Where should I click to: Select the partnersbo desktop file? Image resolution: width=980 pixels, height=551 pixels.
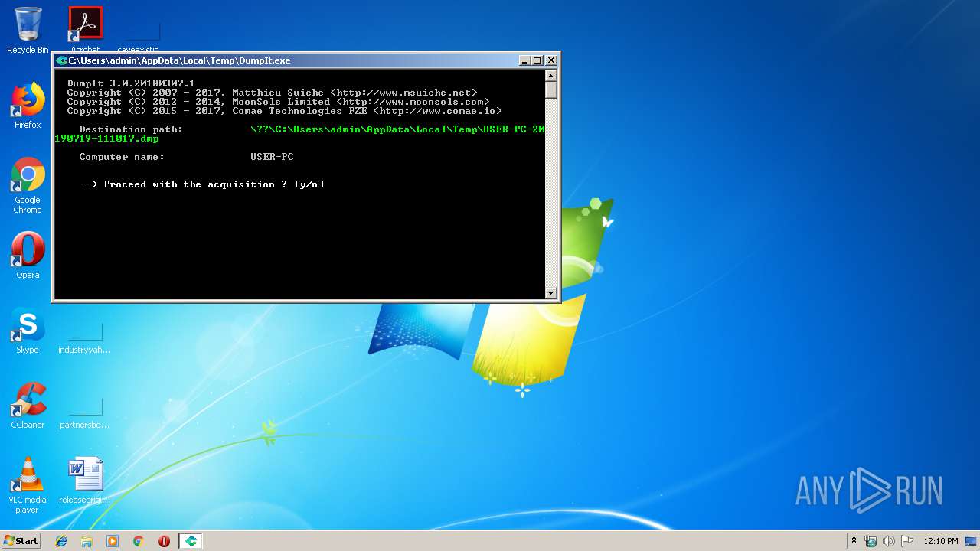click(85, 412)
